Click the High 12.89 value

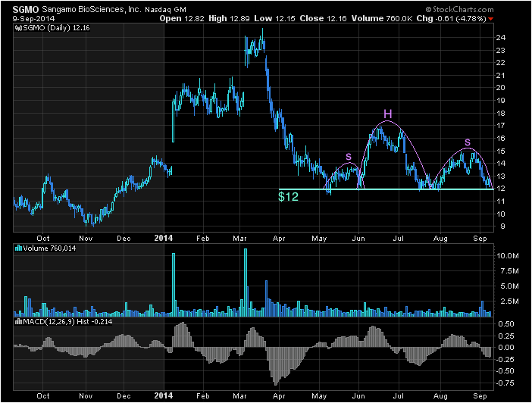229,19
